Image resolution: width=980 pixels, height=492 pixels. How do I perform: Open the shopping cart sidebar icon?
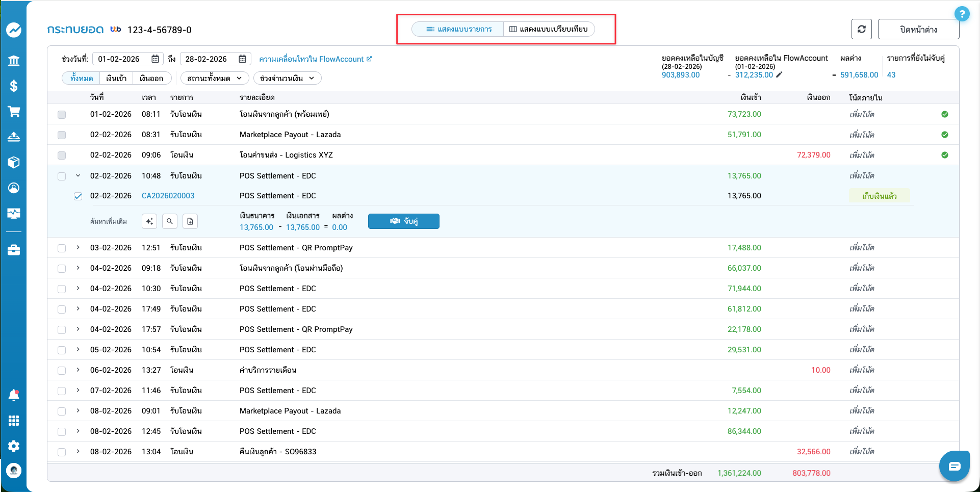click(14, 112)
